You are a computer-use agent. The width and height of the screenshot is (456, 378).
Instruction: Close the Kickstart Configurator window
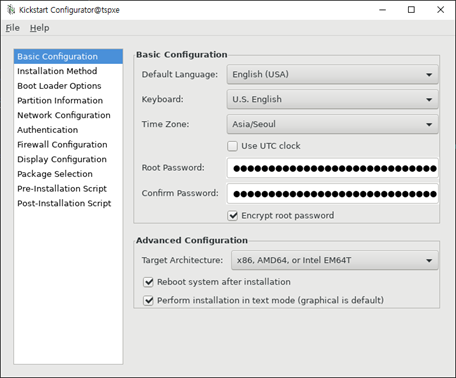[441, 10]
